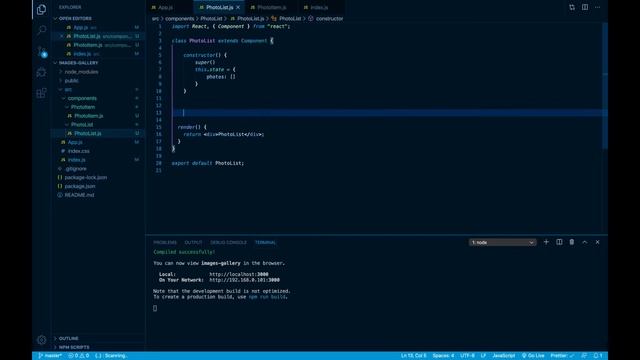This screenshot has width=640, height=360.
Task: Open the Source Control view
Action: tap(41, 51)
